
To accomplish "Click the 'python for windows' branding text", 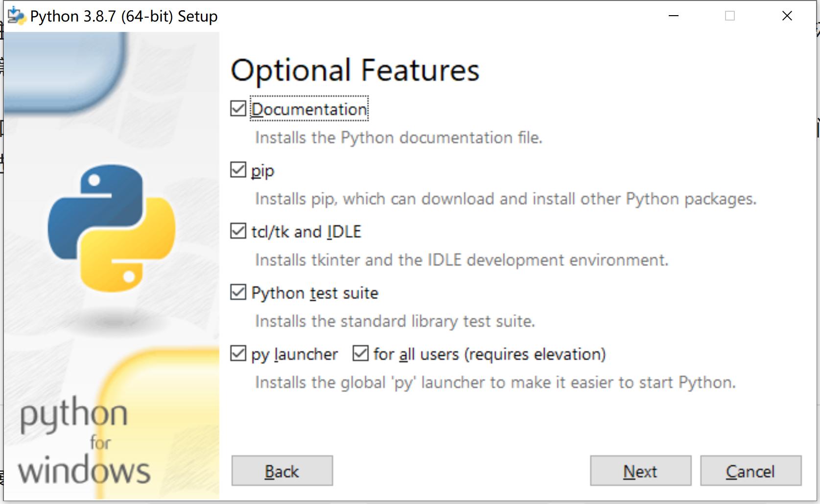I will point(83,440).
